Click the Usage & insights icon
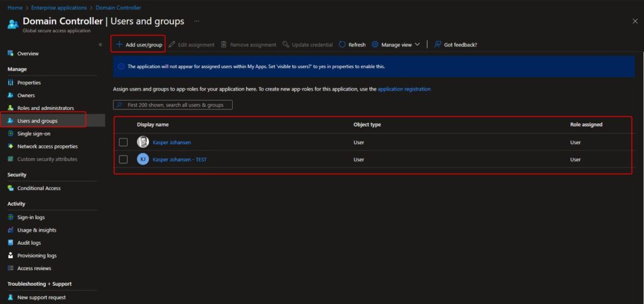644x304 pixels. point(11,230)
